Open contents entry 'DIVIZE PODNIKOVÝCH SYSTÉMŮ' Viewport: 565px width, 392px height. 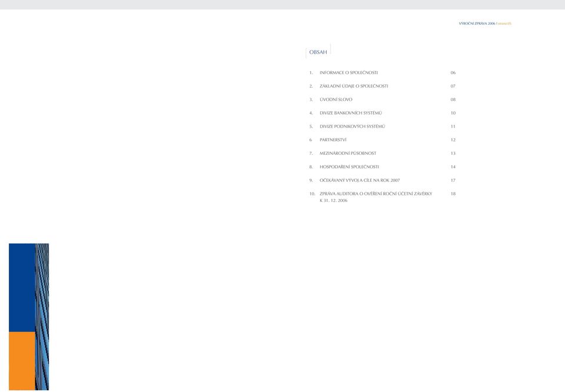point(352,127)
